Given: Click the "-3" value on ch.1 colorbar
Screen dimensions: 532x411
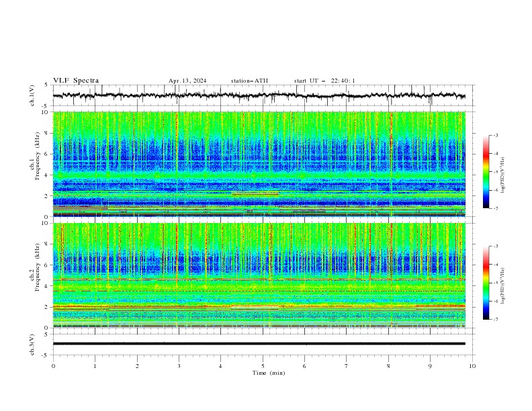Looking at the screenshot, I should [496, 135].
